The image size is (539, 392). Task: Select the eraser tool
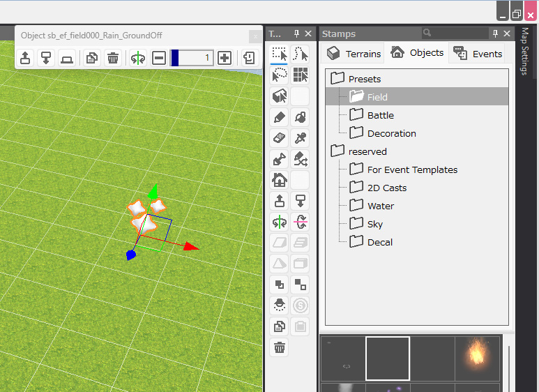click(279, 138)
